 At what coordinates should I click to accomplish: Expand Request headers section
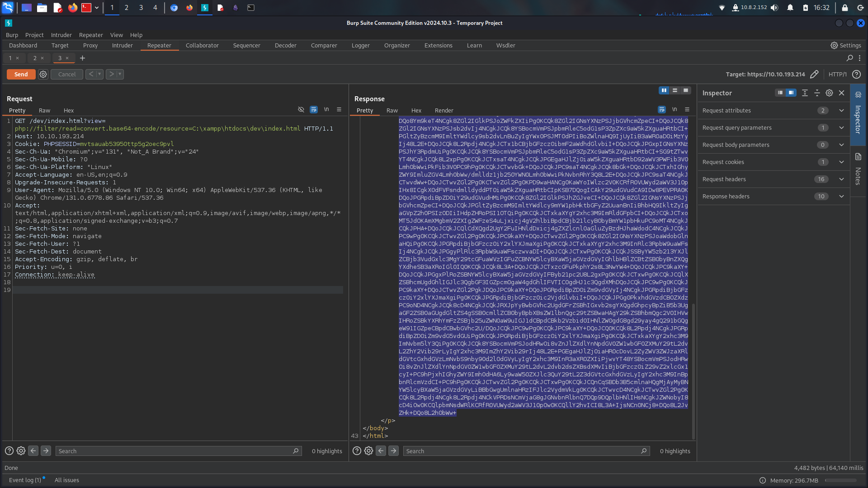[x=774, y=179]
